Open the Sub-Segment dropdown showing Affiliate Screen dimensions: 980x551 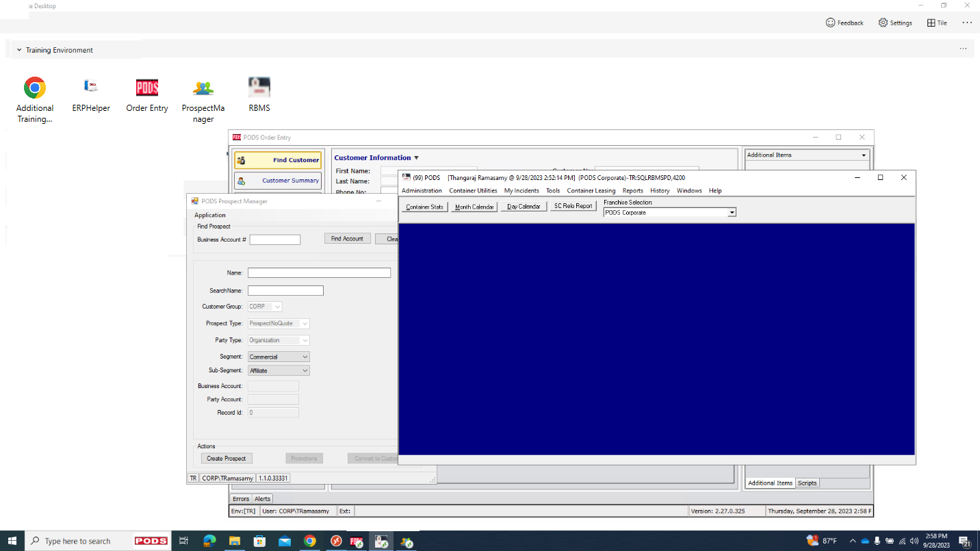coord(305,370)
